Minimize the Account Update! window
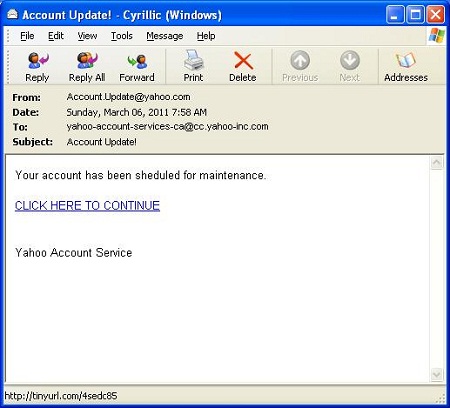The image size is (450, 408). (395, 15)
